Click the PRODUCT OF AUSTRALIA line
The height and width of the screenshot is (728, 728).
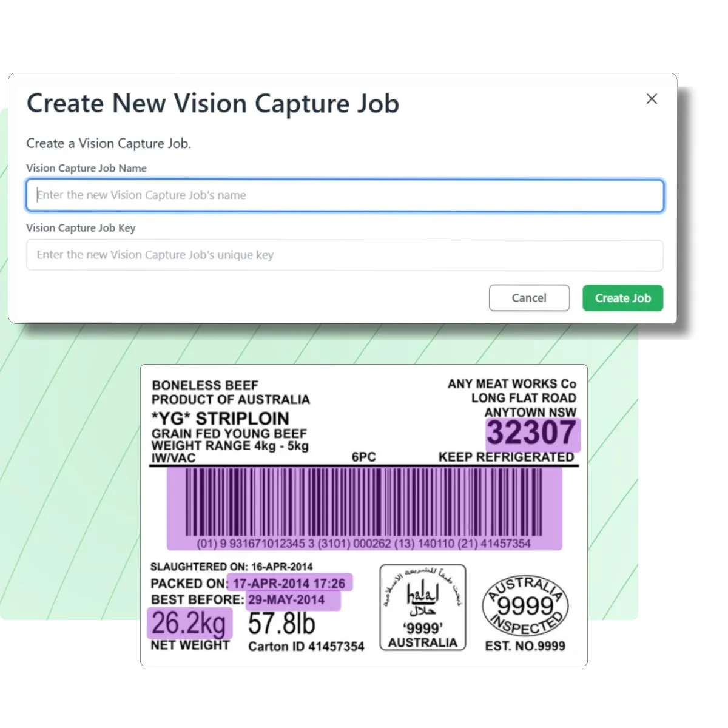(231, 400)
